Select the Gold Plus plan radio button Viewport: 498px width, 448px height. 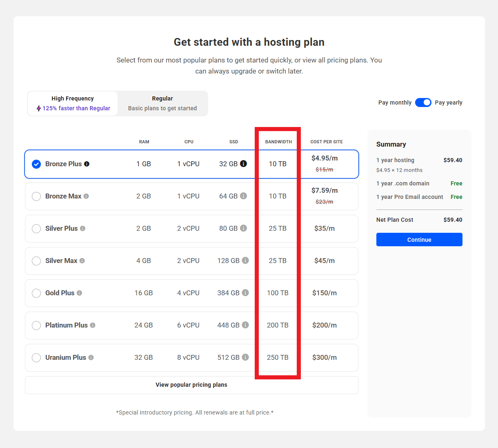[x=36, y=293]
